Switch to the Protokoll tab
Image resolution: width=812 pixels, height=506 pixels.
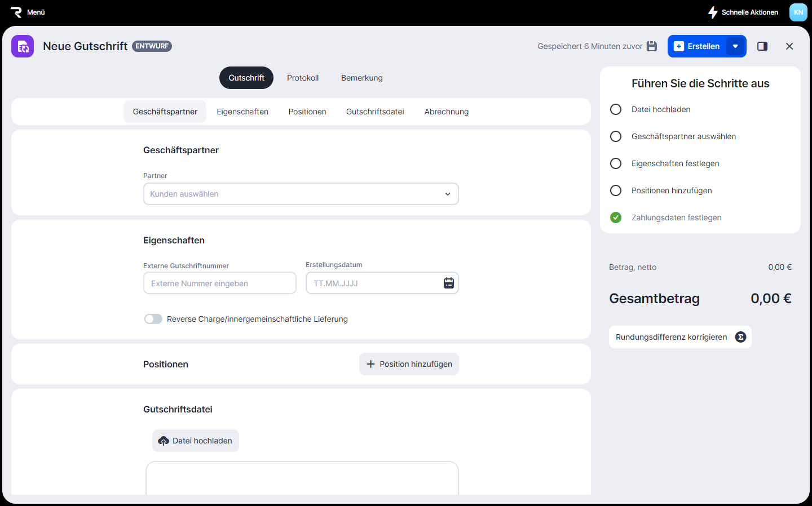[x=303, y=78]
